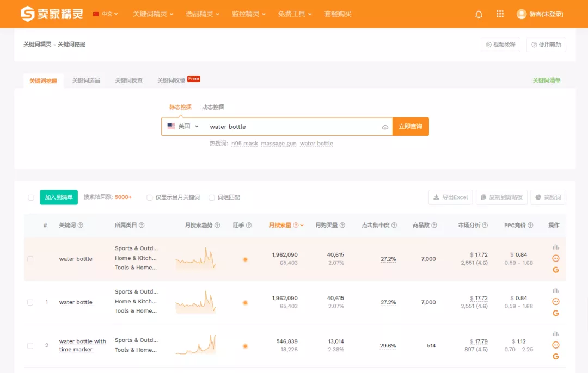The image size is (588, 373).
Task: Click the 立即查询 search button
Action: tap(411, 127)
